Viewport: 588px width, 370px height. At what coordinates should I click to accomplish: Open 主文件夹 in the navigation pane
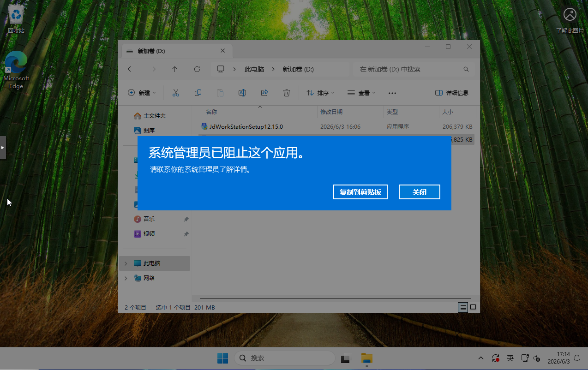tap(154, 116)
